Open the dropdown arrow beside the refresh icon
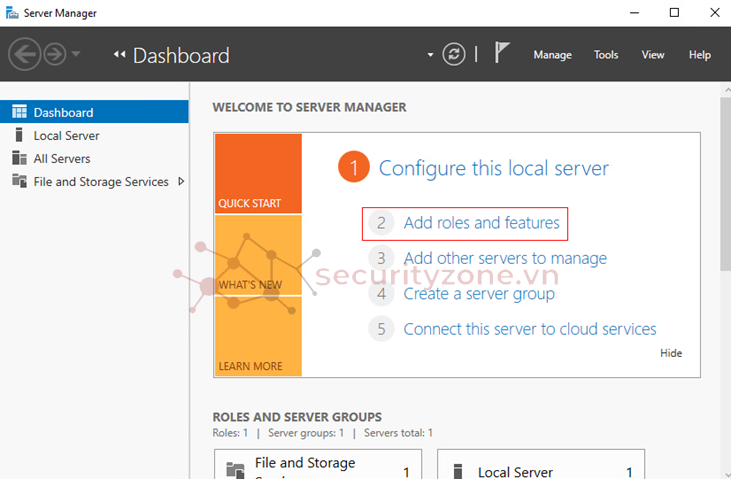The width and height of the screenshot is (731, 479). coord(431,55)
